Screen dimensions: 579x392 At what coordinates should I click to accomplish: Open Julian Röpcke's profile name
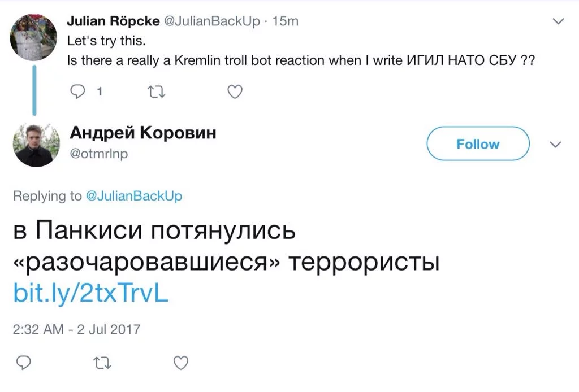[x=113, y=21]
